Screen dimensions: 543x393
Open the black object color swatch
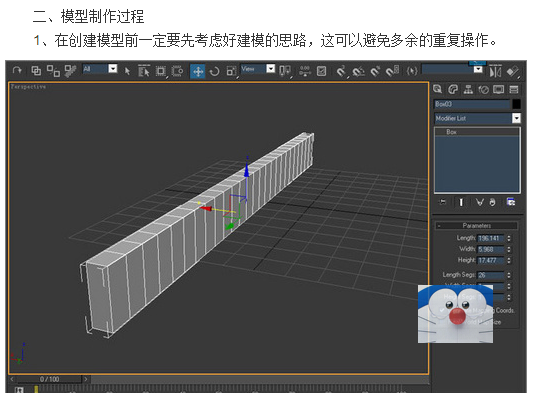516,104
